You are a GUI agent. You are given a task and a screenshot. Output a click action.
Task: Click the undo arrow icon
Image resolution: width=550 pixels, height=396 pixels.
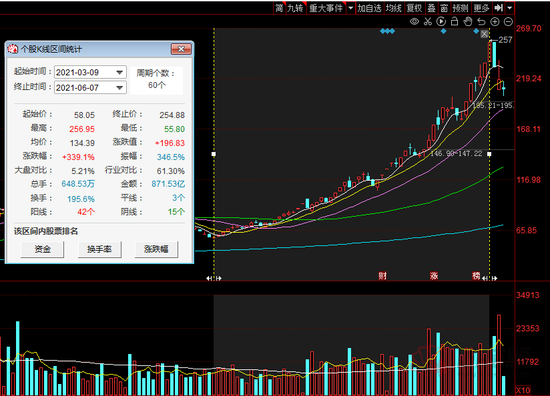coord(481,22)
